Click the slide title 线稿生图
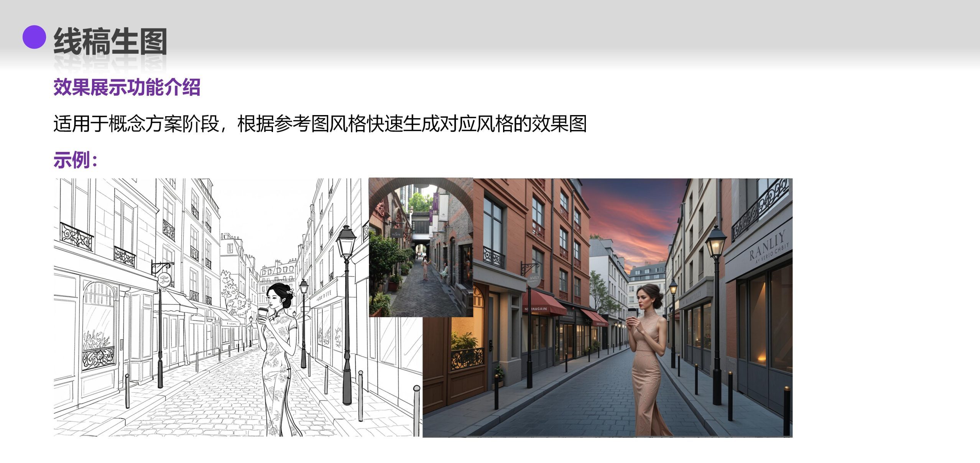 tap(110, 41)
